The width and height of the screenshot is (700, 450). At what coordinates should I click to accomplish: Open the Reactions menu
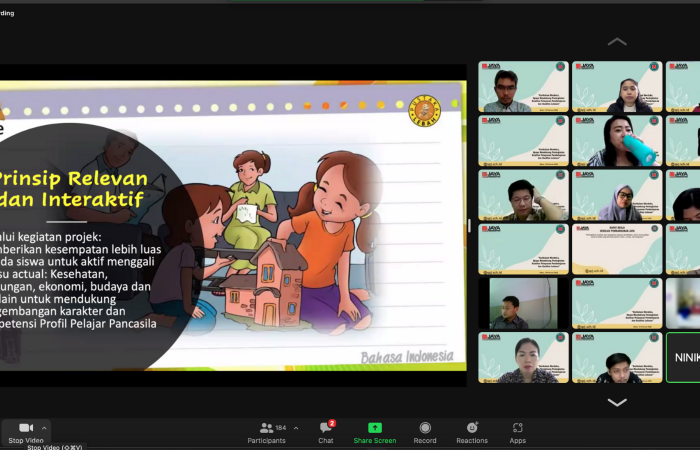point(472,433)
